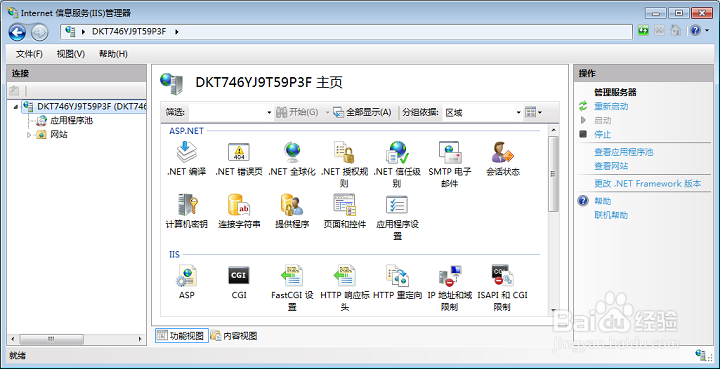Click the Back navigation arrow button

pos(17,32)
